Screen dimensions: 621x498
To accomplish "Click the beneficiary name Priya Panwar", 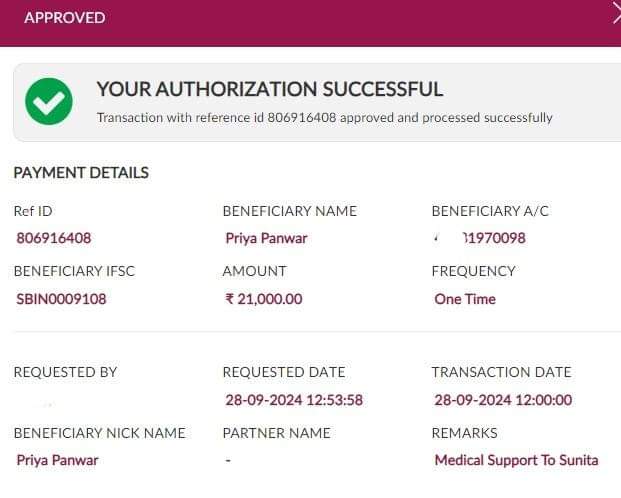I will tap(266, 238).
